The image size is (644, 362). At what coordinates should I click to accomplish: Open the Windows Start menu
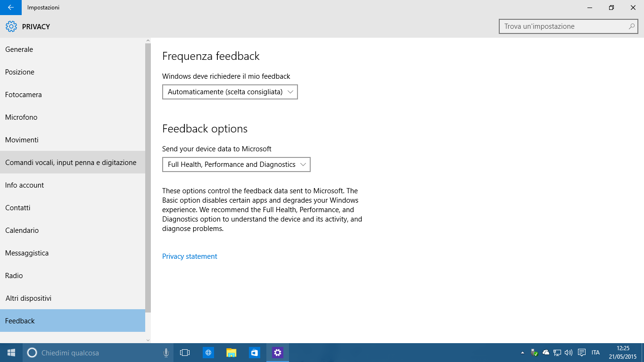coord(11,353)
